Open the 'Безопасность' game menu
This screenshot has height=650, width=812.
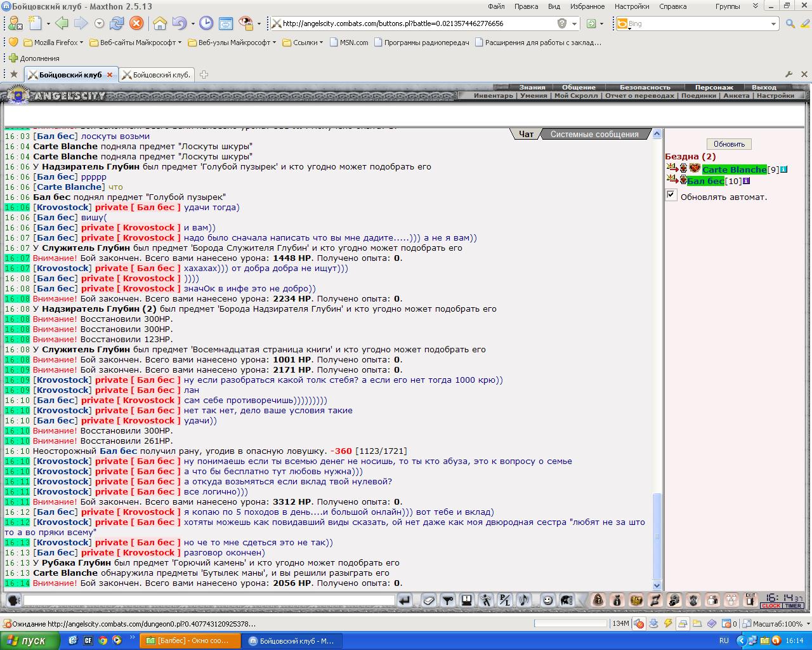click(645, 88)
